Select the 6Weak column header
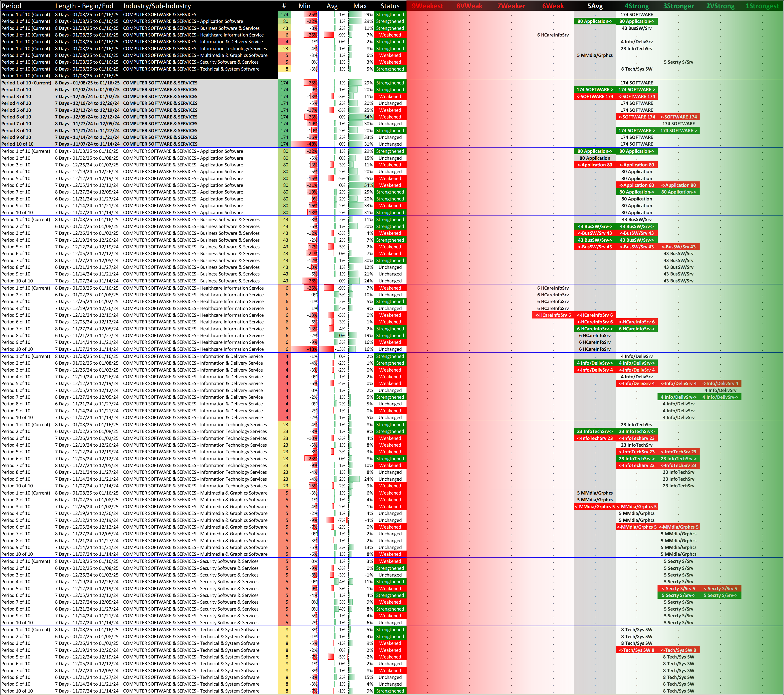 [553, 6]
